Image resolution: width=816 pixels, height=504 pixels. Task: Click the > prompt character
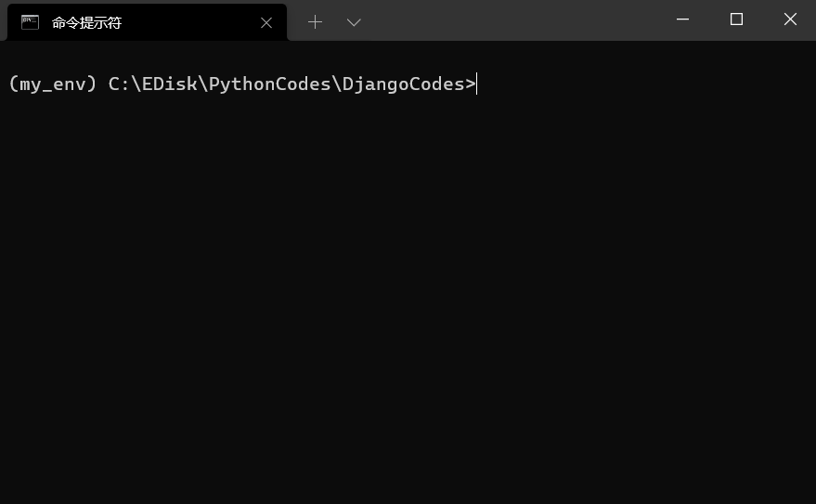(x=471, y=84)
